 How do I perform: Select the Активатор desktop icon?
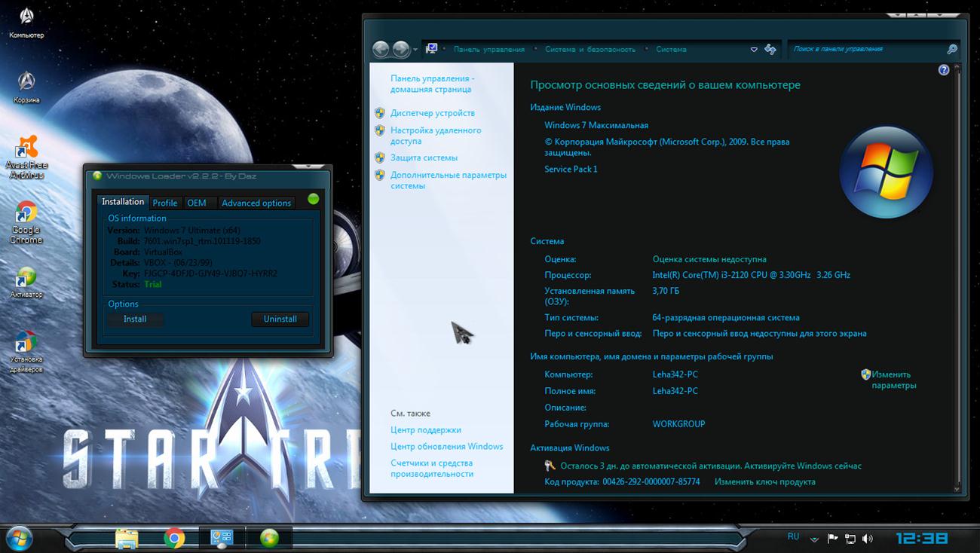tap(26, 283)
